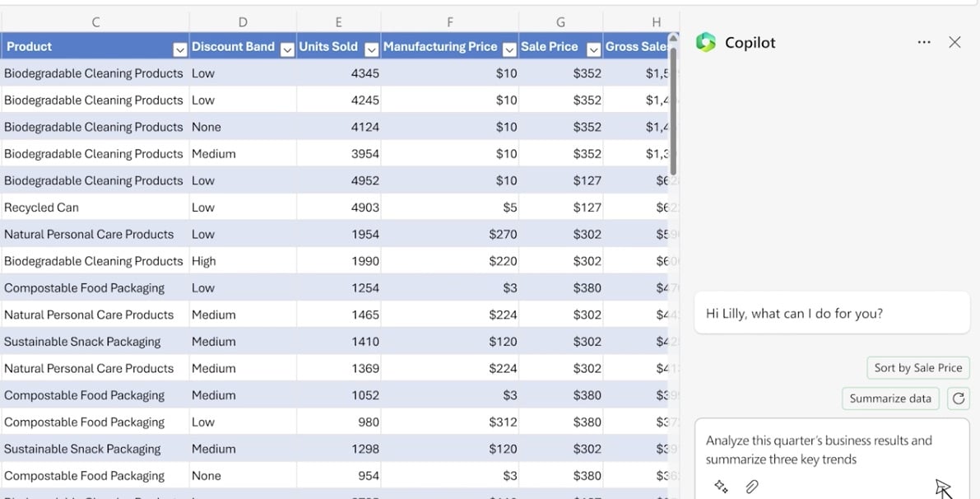Open Copilot pane more options ellipsis
This screenshot has width=980, height=499.
pyautogui.click(x=924, y=43)
